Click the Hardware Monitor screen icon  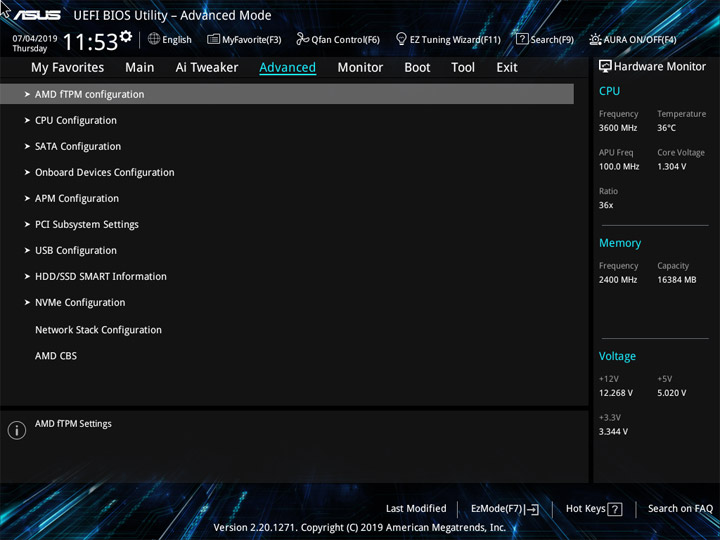point(605,66)
